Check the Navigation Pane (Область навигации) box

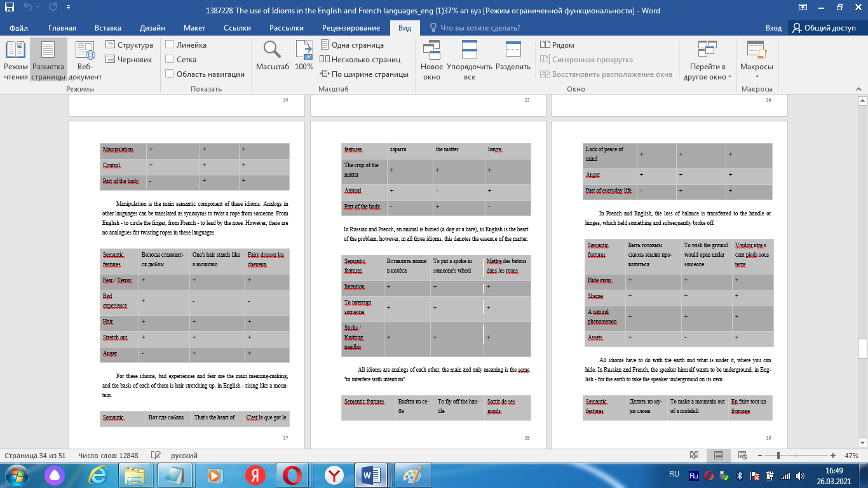pyautogui.click(x=170, y=74)
